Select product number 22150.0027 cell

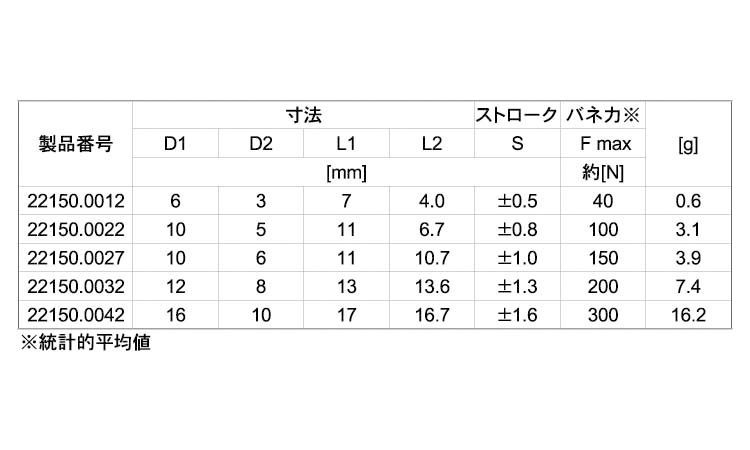(x=75, y=259)
